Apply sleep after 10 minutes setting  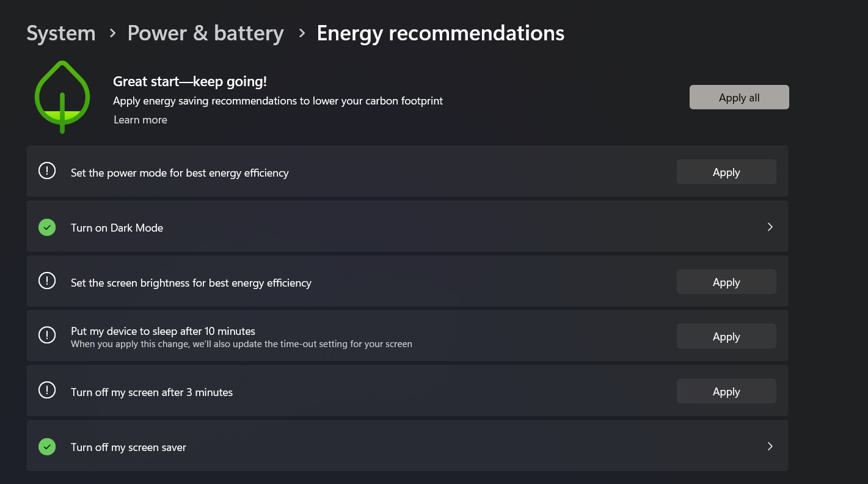[726, 337]
